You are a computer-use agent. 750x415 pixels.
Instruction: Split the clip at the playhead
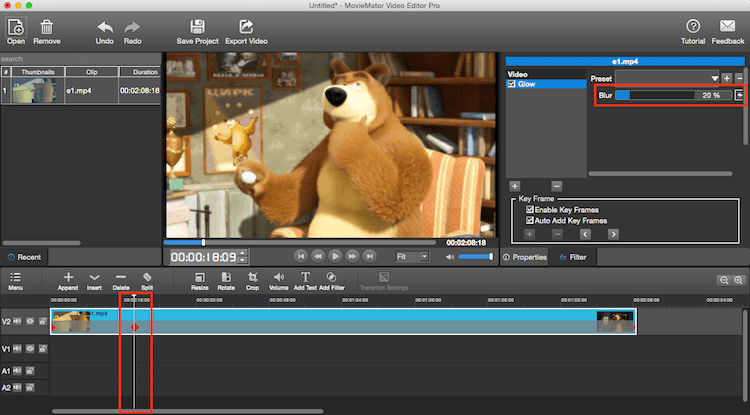tap(147, 281)
